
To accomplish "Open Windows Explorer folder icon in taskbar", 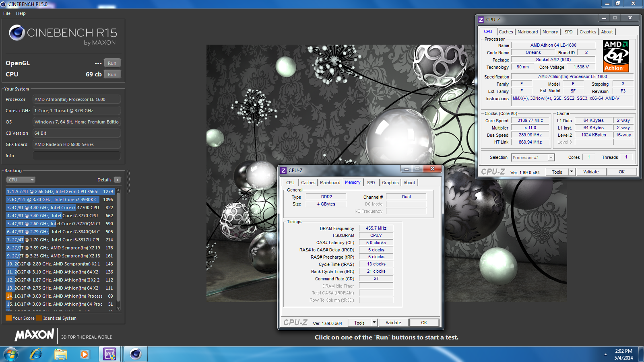I will tap(61, 354).
